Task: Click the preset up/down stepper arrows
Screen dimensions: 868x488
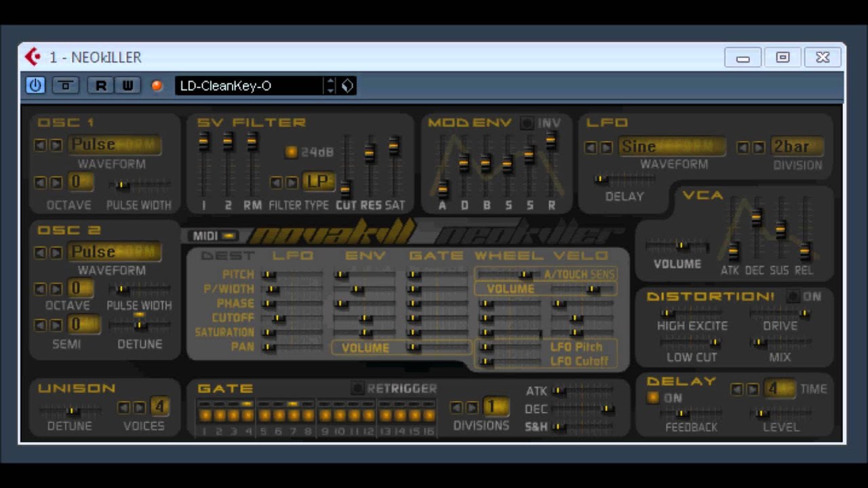Action: click(330, 85)
